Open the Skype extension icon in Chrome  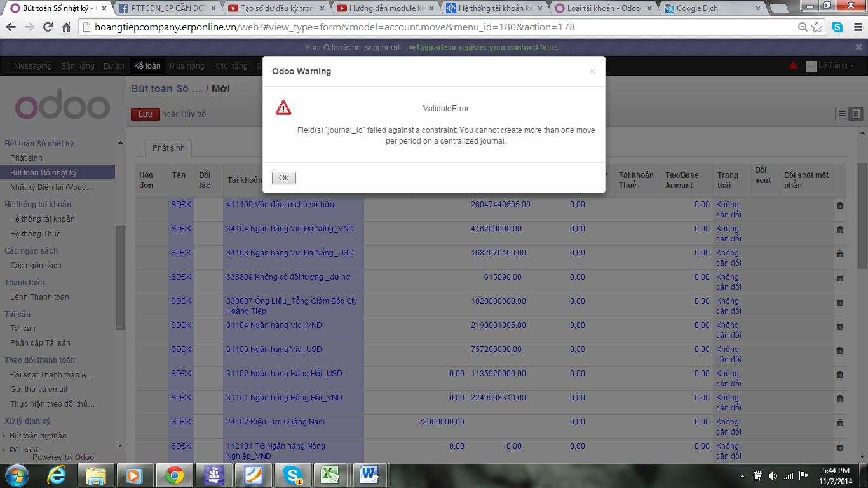tap(837, 27)
